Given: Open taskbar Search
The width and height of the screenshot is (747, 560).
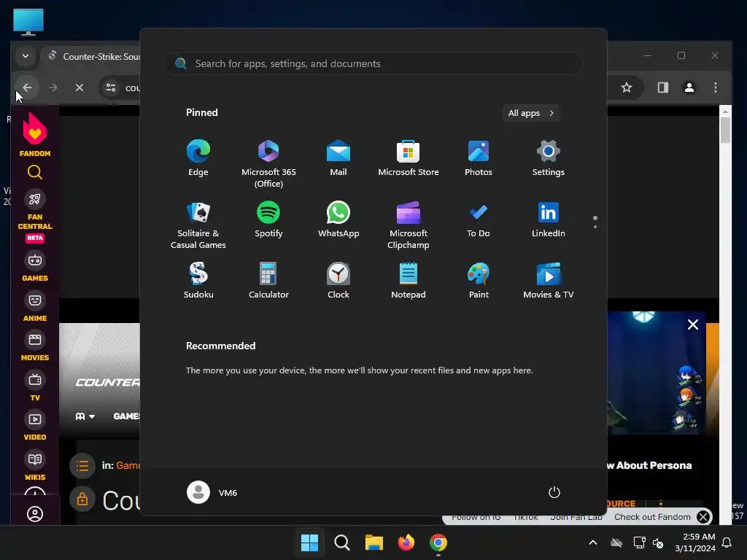Looking at the screenshot, I should [x=341, y=542].
